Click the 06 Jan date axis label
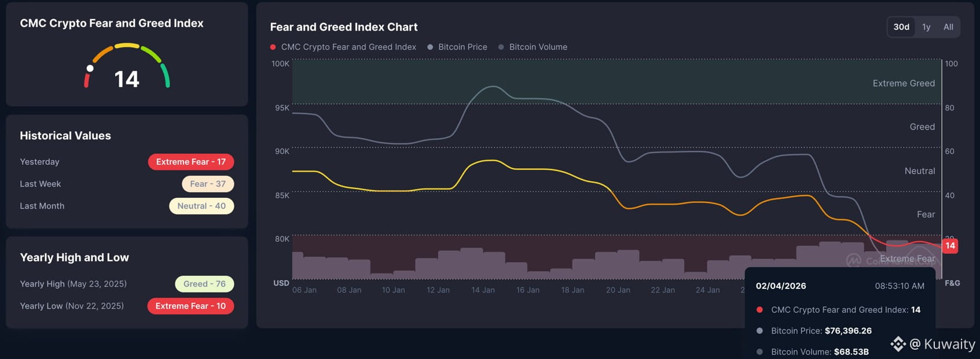Viewport: 980px width, 359px height. (x=304, y=290)
